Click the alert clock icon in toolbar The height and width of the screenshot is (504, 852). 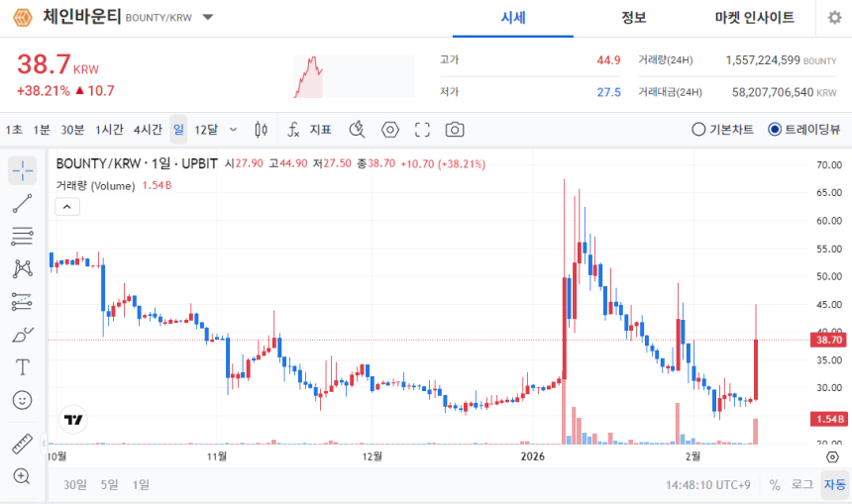[x=357, y=130]
